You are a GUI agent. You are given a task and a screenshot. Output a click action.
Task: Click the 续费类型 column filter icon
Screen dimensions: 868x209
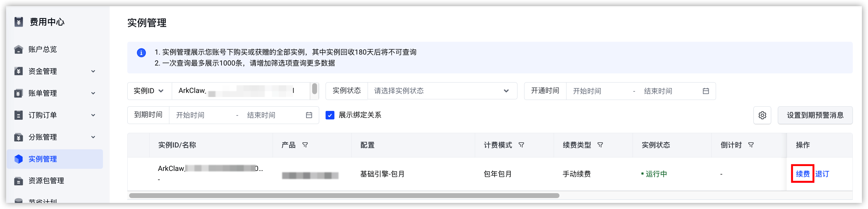600,145
